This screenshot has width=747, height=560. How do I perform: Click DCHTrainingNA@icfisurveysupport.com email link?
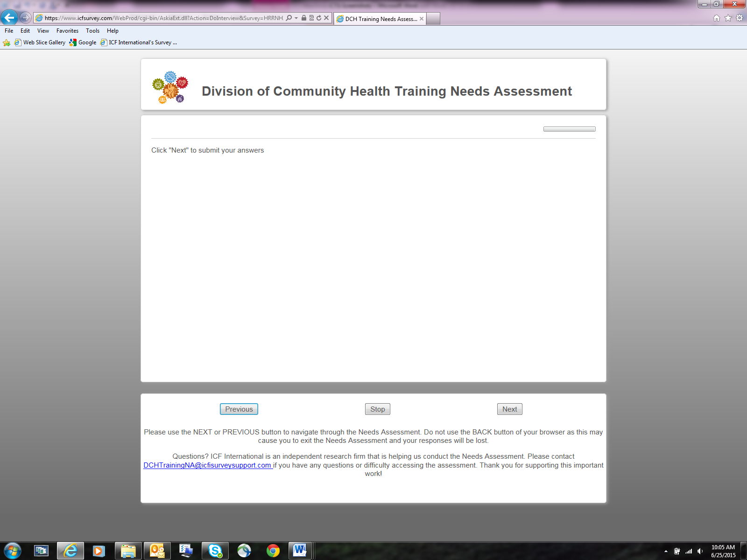point(207,465)
